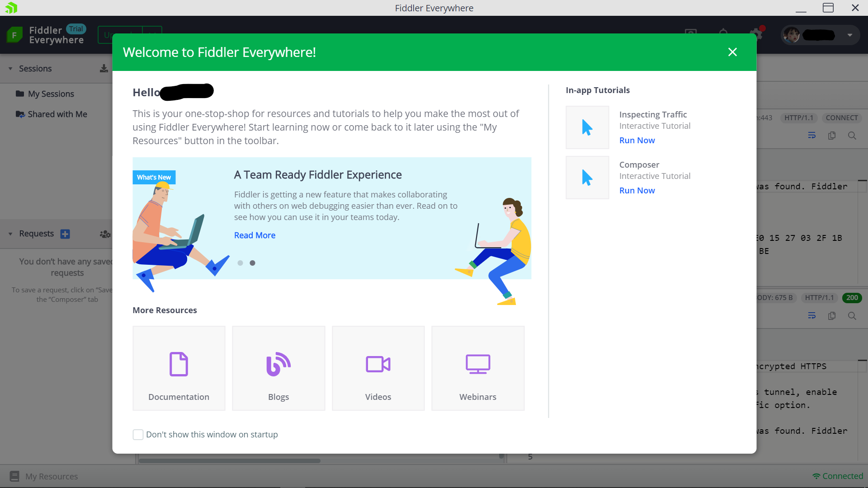Viewport: 868px width, 488px height.
Task: Click the CONNECT method badge
Action: [842, 118]
